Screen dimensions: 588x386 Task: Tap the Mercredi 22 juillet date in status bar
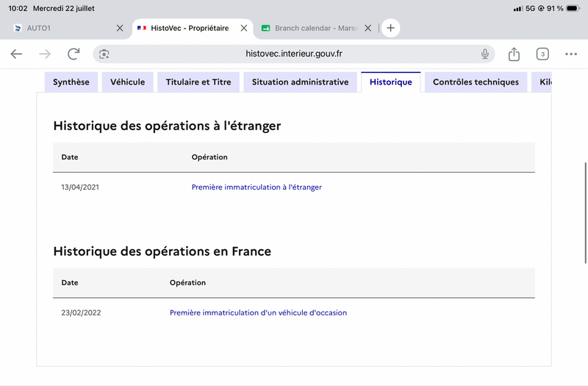click(x=64, y=8)
